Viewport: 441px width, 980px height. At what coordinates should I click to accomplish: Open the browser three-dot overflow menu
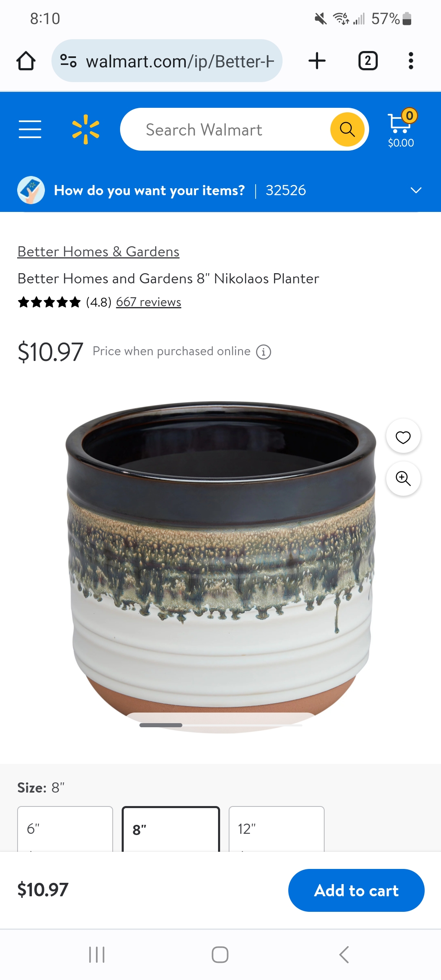[x=411, y=61]
